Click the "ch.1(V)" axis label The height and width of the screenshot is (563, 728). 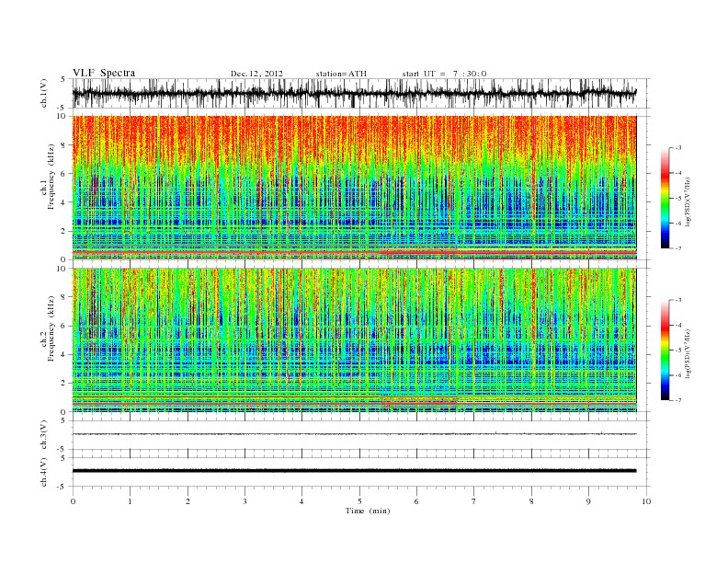coord(44,93)
